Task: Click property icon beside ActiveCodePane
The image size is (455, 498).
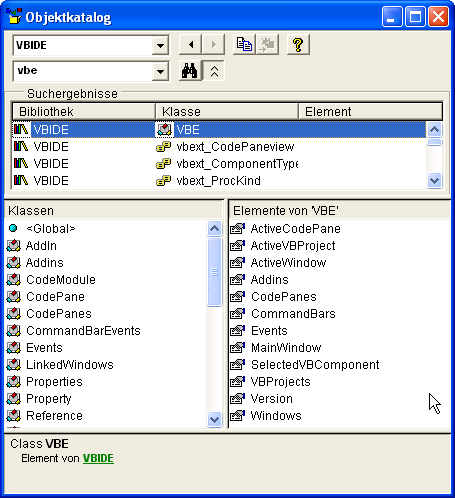Action: click(x=238, y=228)
